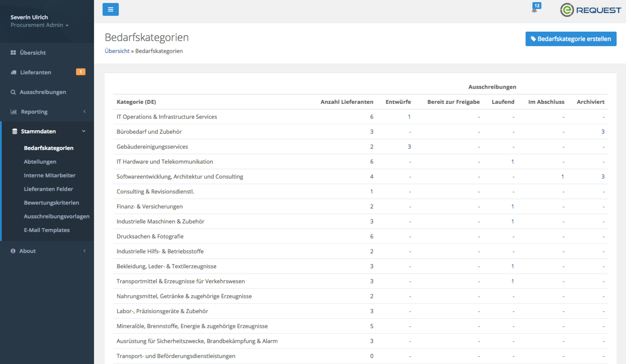Click the Ausschreibungen search icon
Image resolution: width=626 pixels, height=364 pixels.
13,92
